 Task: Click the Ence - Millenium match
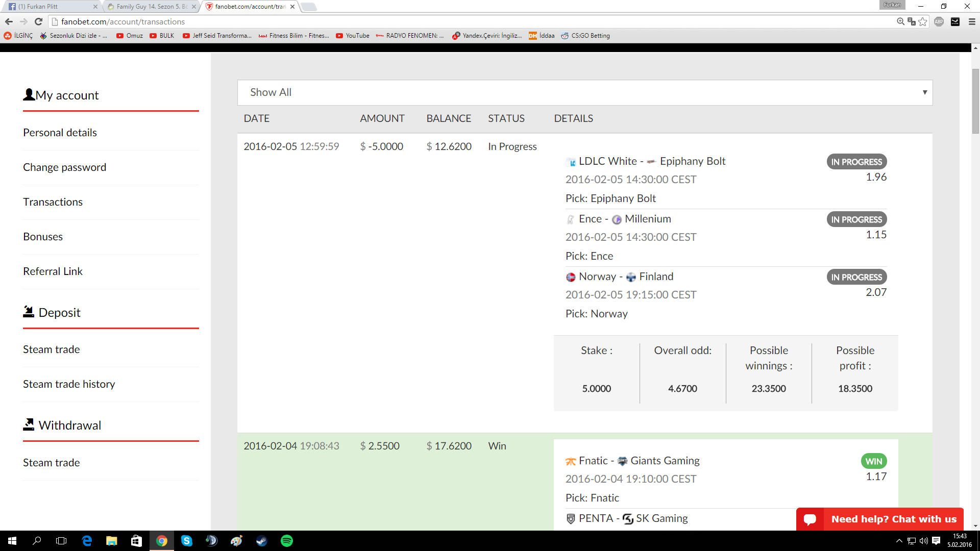[618, 219]
